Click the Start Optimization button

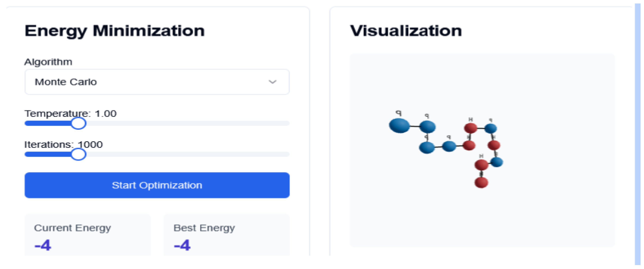click(157, 185)
